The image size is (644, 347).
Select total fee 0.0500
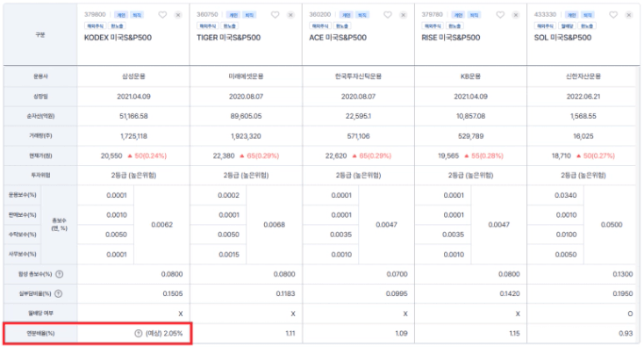pos(612,225)
